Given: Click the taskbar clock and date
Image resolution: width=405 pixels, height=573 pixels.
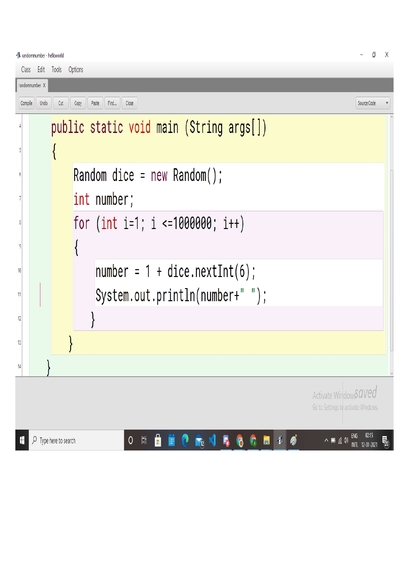Looking at the screenshot, I should (369, 440).
